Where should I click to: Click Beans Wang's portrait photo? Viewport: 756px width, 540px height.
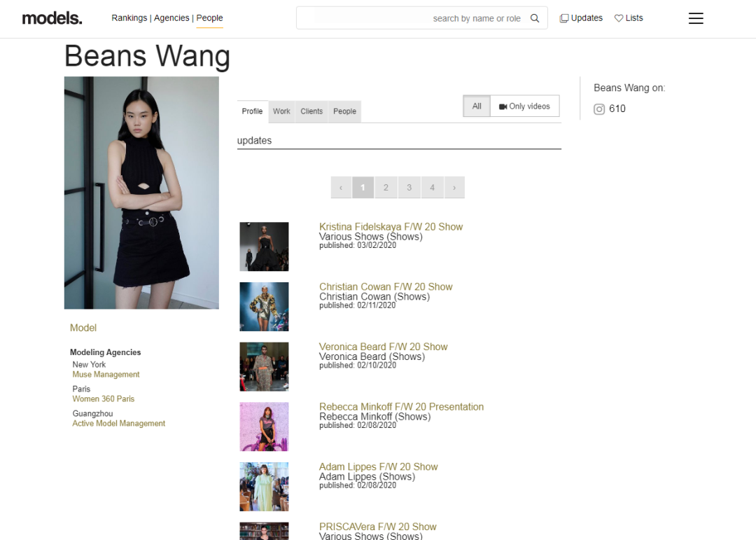point(141,193)
